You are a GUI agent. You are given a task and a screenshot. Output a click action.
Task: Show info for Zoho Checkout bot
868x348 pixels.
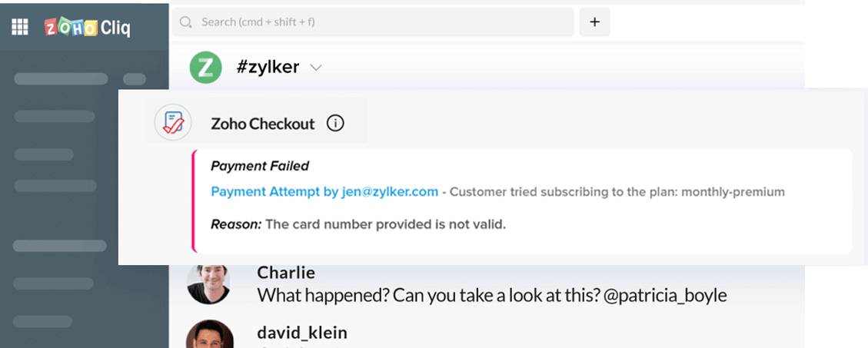pos(335,123)
